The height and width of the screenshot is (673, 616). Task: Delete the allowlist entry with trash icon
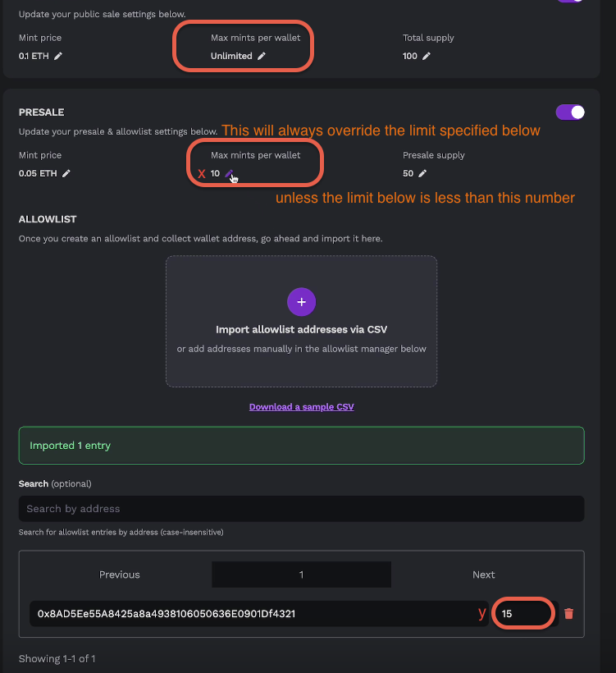click(x=568, y=613)
